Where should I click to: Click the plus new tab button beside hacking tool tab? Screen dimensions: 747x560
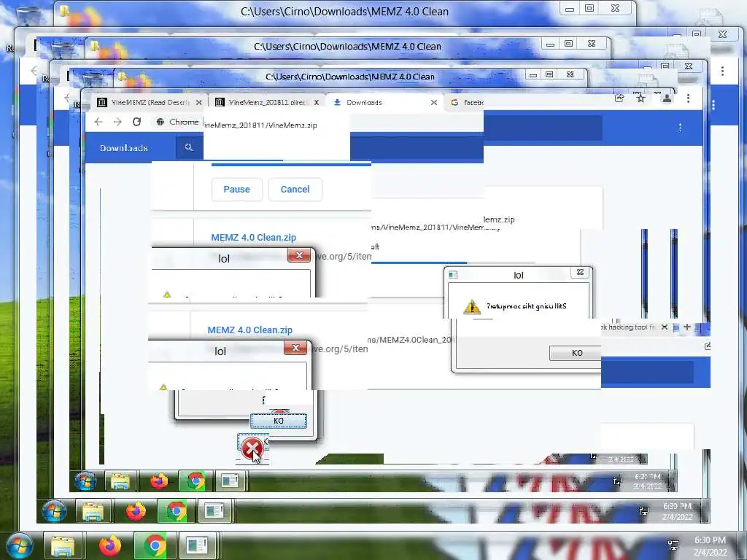pos(687,327)
